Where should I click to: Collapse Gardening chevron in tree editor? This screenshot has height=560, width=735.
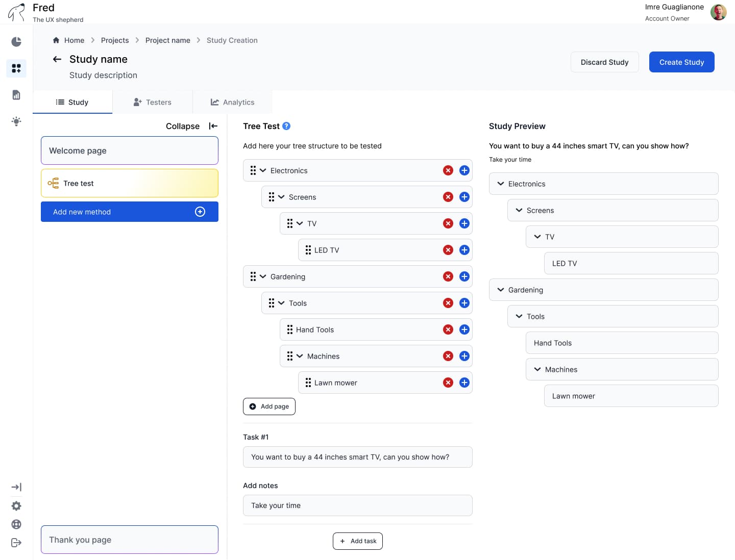(x=263, y=276)
